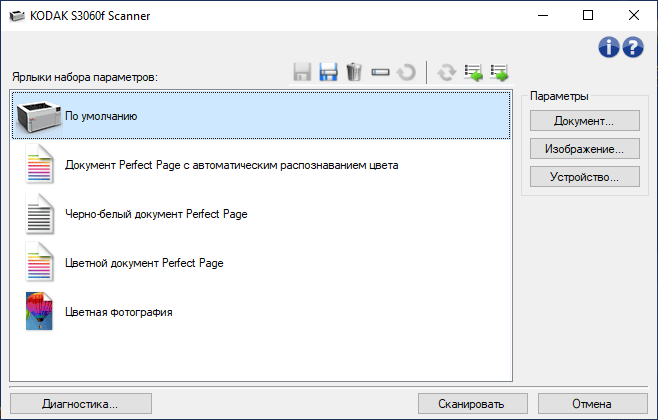Select the По умолчанию shortcut
The width and height of the screenshot is (658, 420).
point(261,115)
